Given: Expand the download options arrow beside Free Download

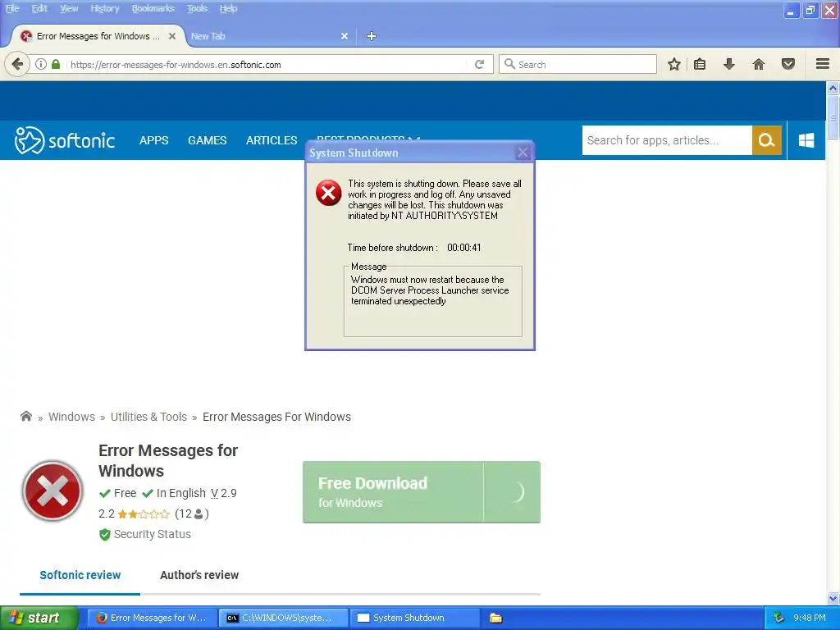Looking at the screenshot, I should [512, 492].
